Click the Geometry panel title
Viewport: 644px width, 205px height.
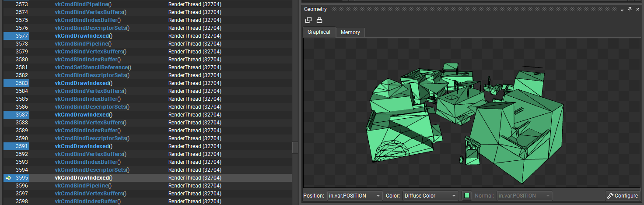pyautogui.click(x=315, y=9)
